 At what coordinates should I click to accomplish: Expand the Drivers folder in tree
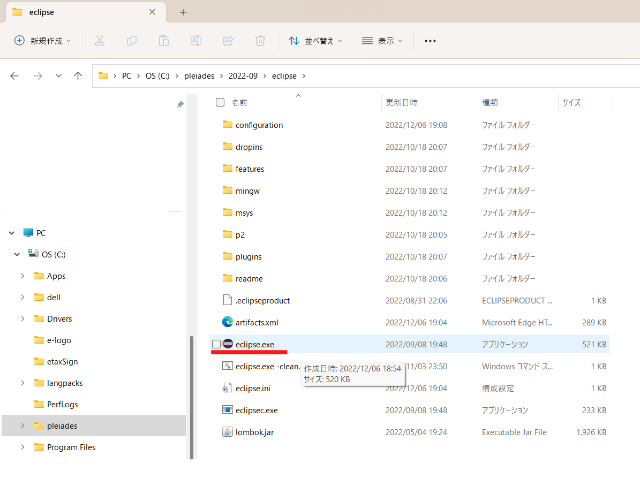tap(22, 318)
